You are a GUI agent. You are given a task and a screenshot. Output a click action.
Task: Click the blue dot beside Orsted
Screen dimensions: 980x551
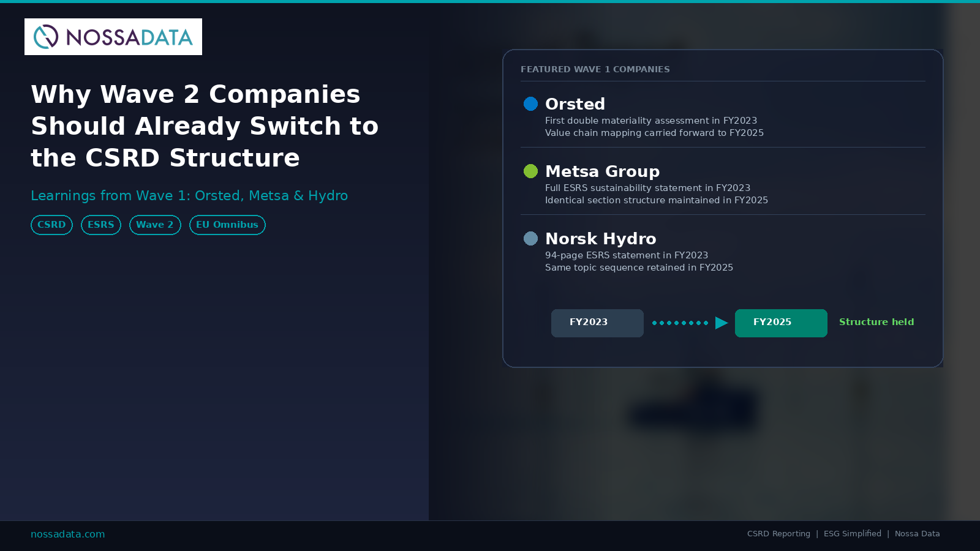pos(530,104)
